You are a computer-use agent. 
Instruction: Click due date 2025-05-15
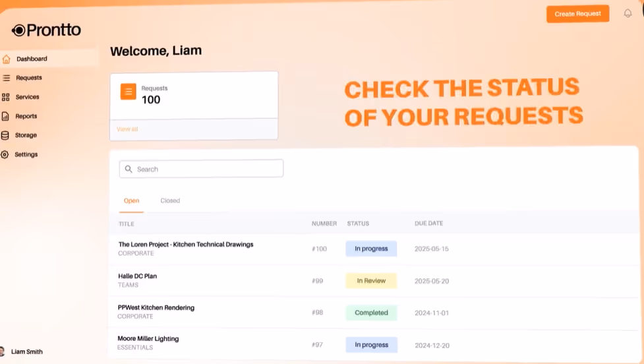pyautogui.click(x=432, y=249)
